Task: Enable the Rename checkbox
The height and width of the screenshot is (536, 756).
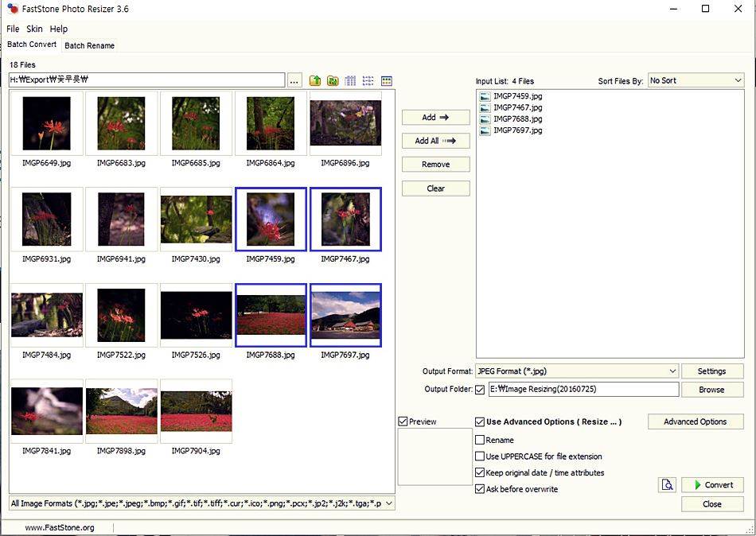Action: coord(480,440)
